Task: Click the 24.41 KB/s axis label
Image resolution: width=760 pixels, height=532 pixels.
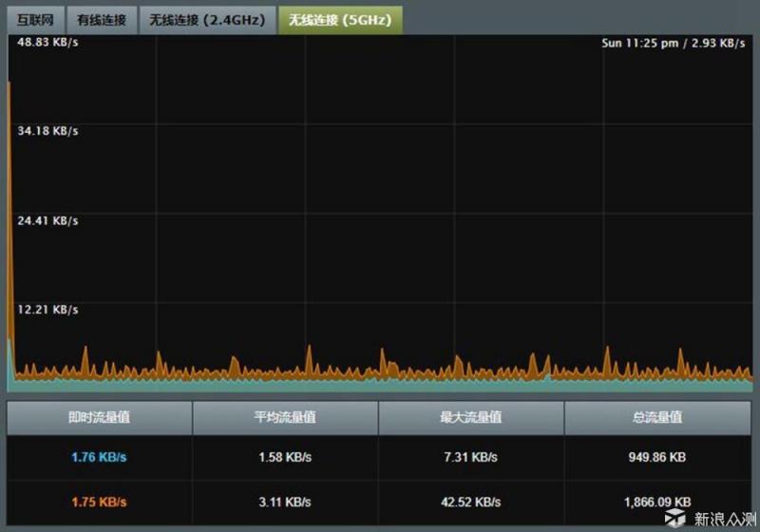Action: (x=47, y=221)
